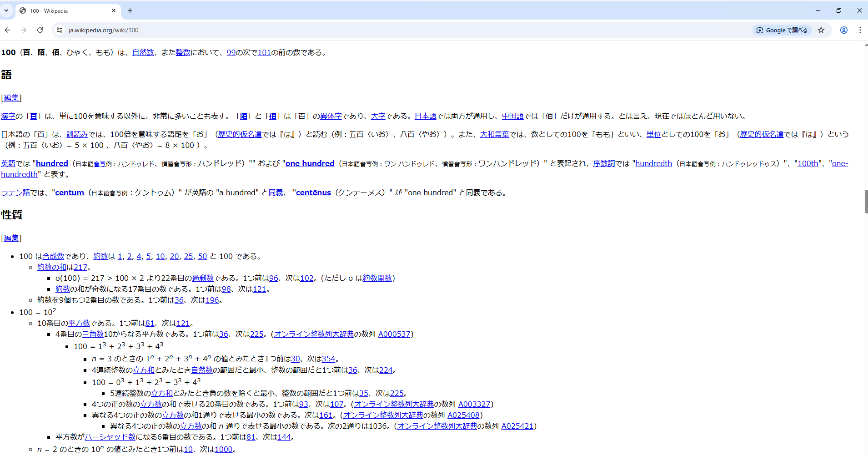Viewport: 868px width, 456px height.
Task: Follow the 217 link
Action: click(x=80, y=267)
